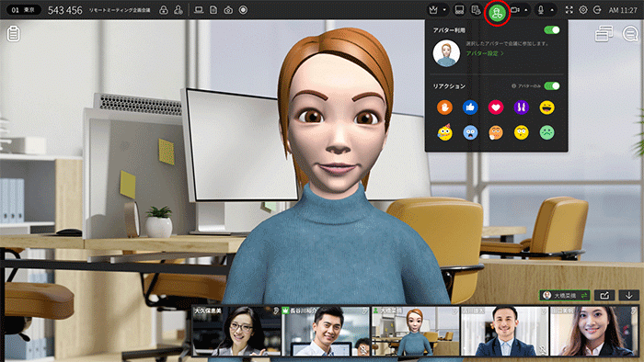Viewport: 644px width, 362px height.
Task: Toggle the video camera icon
Action: point(515,10)
